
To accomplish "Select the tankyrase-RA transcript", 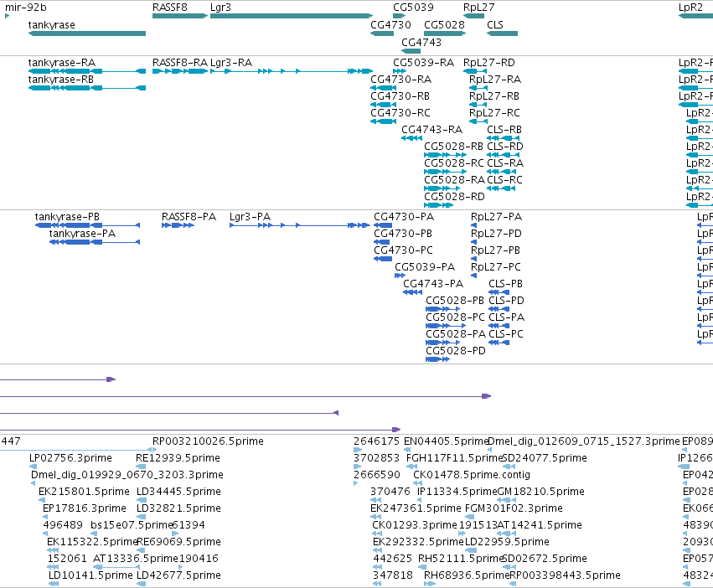I will 87,71.
